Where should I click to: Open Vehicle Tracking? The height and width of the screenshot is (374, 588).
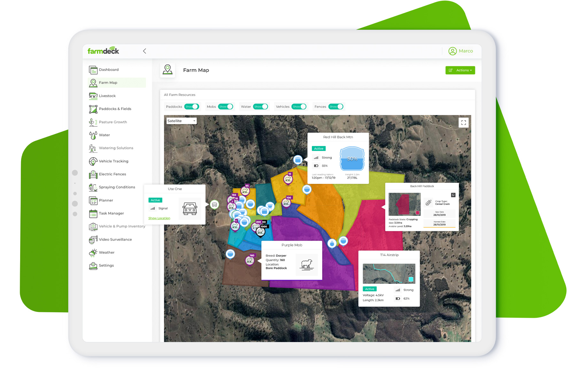(113, 161)
